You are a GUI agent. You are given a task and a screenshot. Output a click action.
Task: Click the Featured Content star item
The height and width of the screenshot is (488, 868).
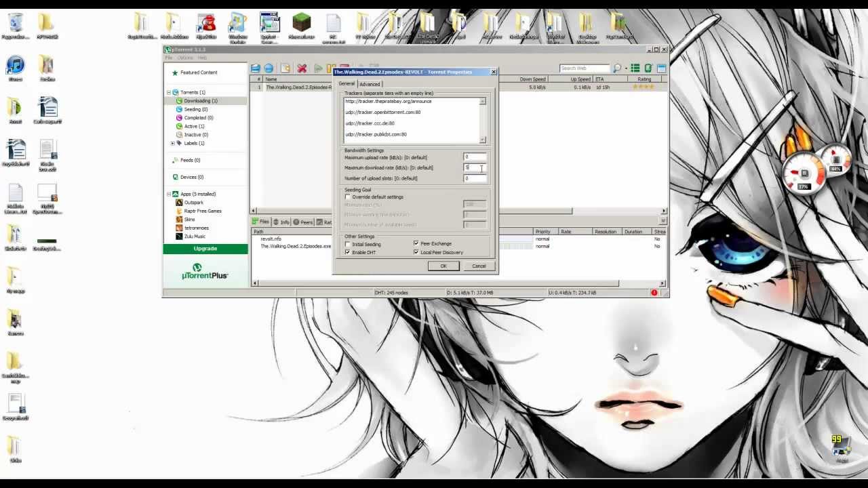coord(194,73)
